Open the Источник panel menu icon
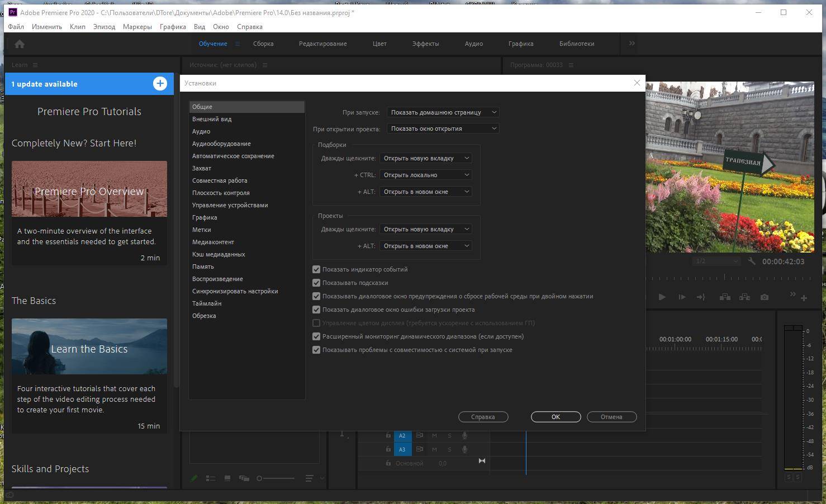Screen dimensions: 826x504 pyautogui.click(x=265, y=65)
